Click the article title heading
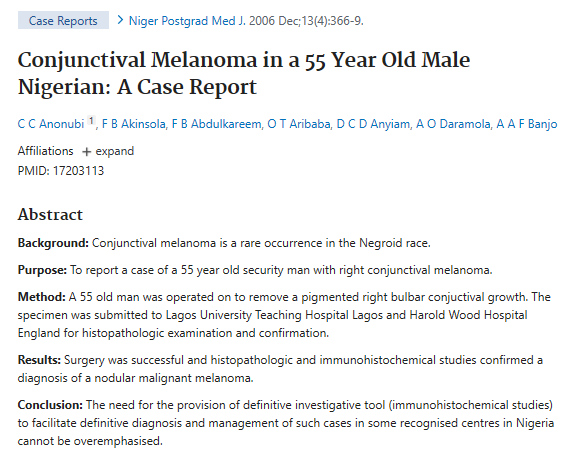The width and height of the screenshot is (574, 471). tap(244, 74)
